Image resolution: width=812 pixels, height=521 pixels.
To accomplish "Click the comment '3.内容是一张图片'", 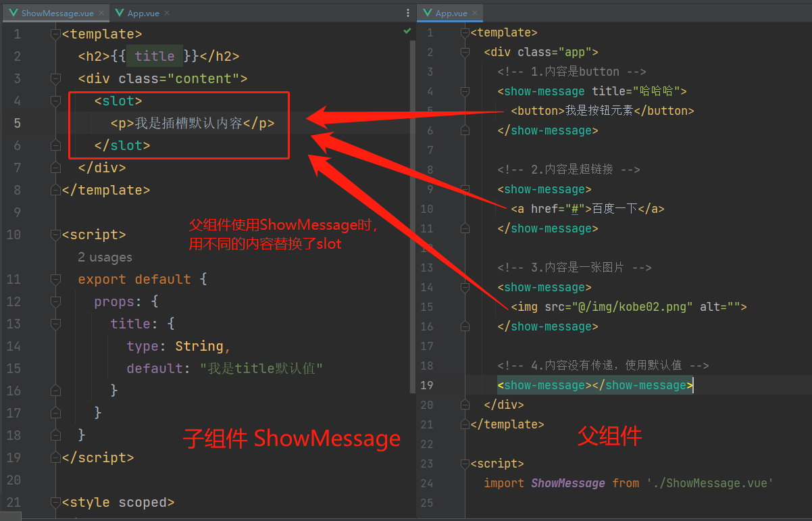I will [x=574, y=268].
